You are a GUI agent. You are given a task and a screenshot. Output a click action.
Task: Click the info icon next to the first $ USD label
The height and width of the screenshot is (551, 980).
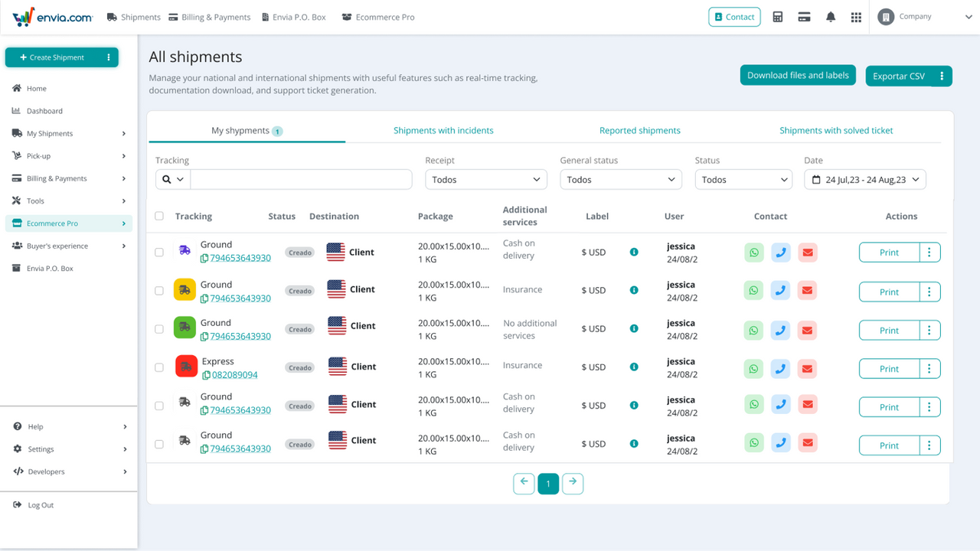point(634,251)
